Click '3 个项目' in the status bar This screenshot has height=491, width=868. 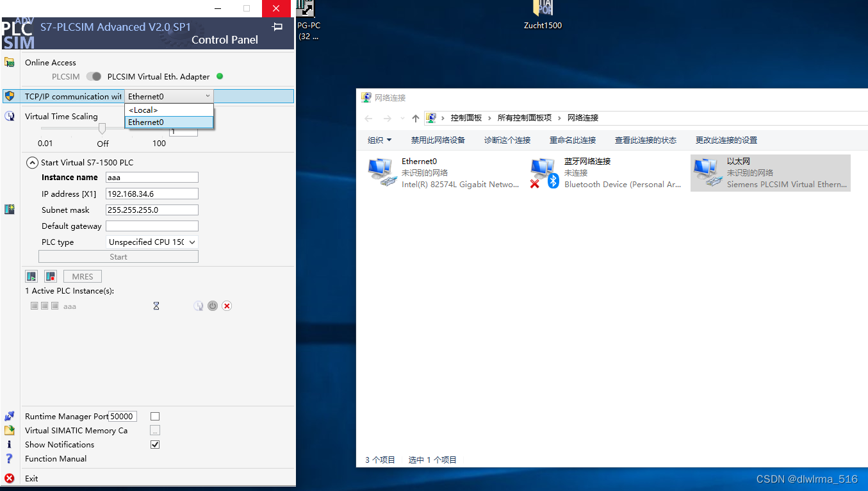coord(381,460)
